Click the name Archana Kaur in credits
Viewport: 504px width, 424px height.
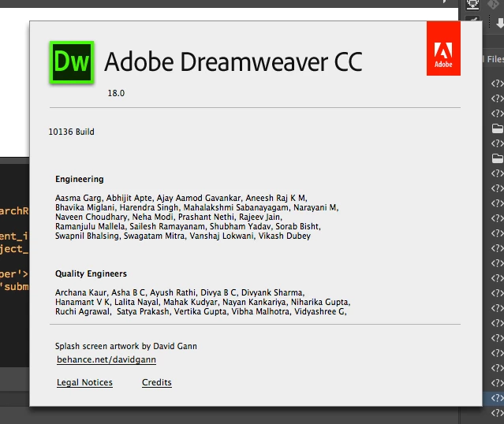(81, 292)
